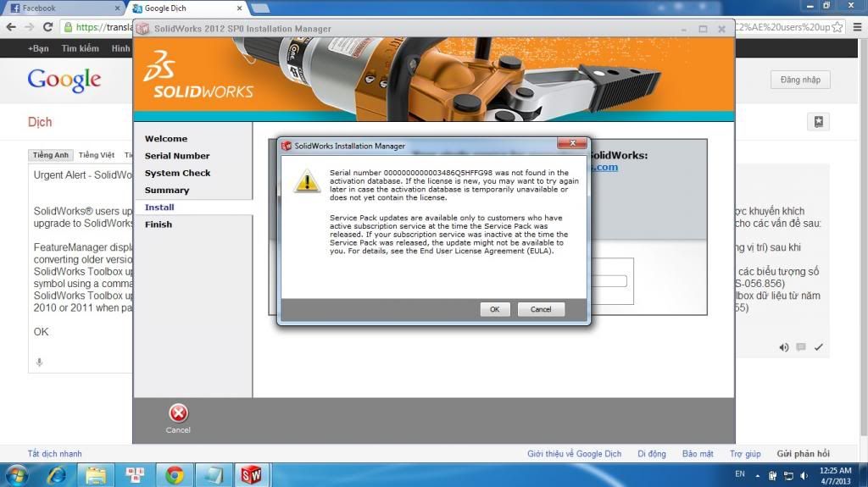Open the taskbar app left of Chrome
The width and height of the screenshot is (868, 487).
tap(135, 475)
